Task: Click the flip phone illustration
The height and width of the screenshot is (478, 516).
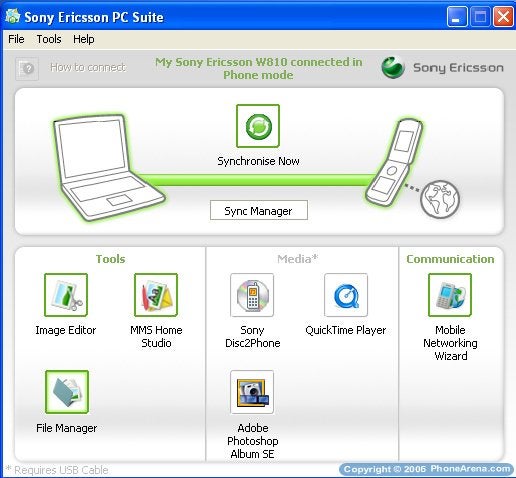Action: click(393, 162)
